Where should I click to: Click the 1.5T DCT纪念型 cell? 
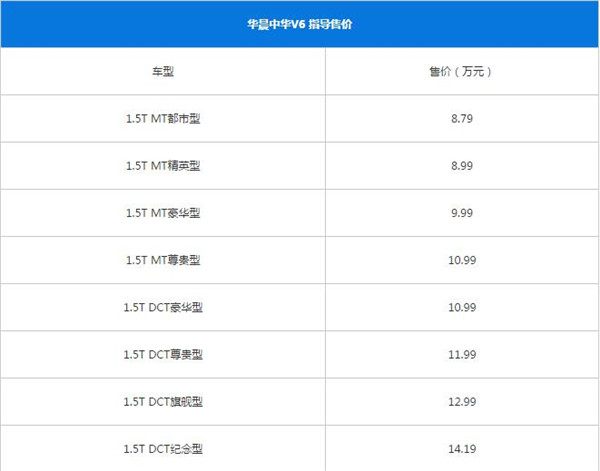click(x=163, y=449)
